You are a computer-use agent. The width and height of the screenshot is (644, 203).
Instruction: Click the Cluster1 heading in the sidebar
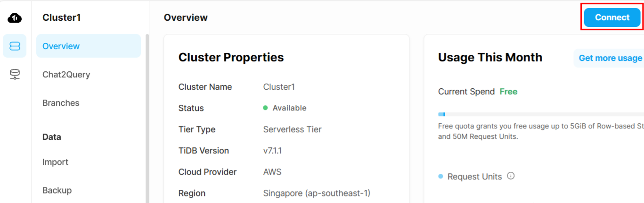pos(62,17)
